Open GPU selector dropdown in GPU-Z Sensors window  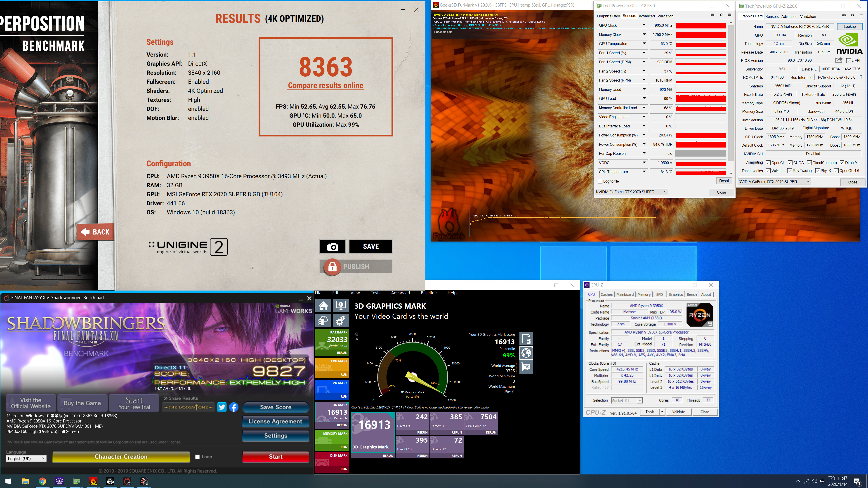[632, 192]
